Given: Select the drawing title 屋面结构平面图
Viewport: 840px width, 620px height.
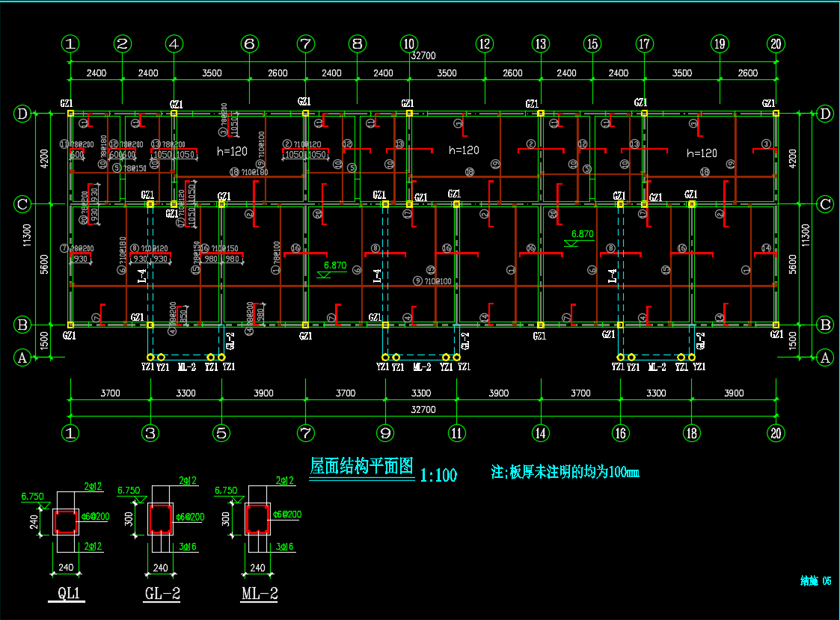Looking at the screenshot, I should [x=361, y=467].
